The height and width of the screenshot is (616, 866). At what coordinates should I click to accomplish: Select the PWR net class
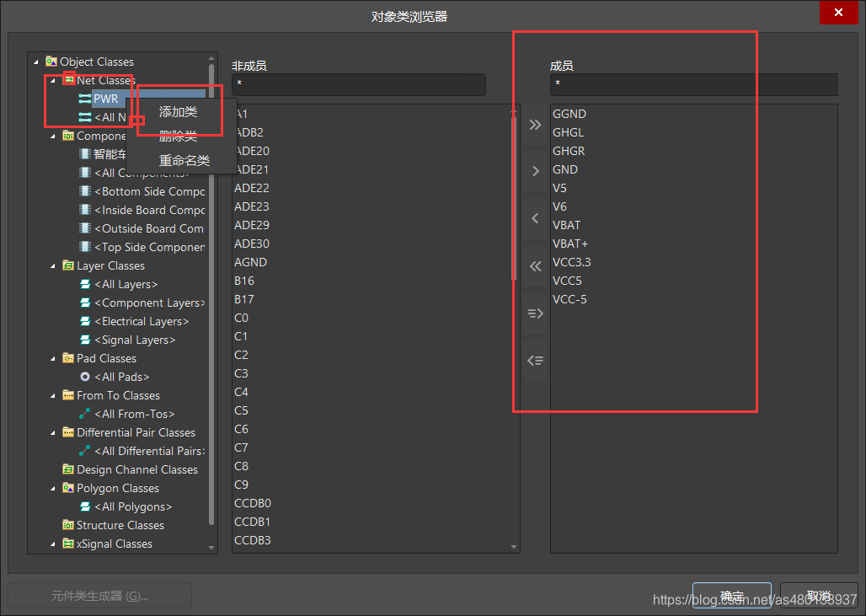[x=105, y=99]
